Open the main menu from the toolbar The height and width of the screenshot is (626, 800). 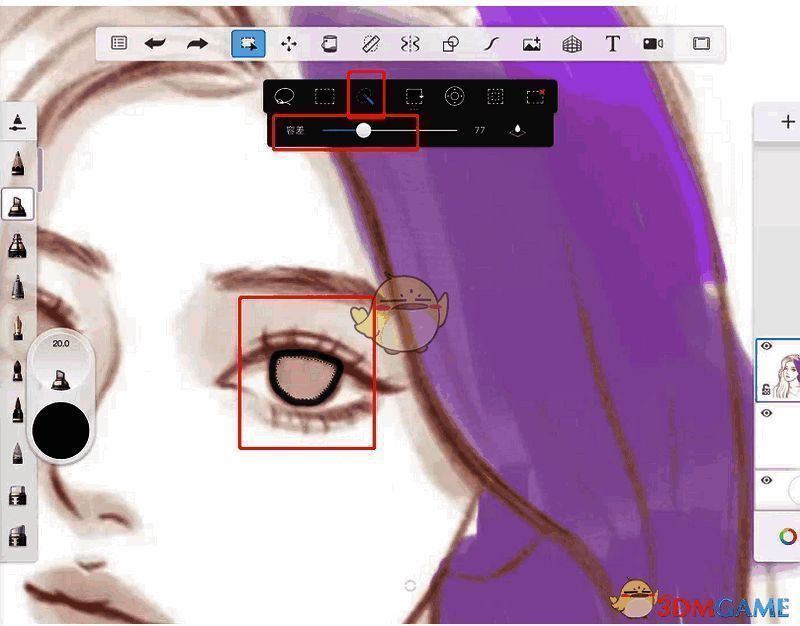pyautogui.click(x=117, y=43)
